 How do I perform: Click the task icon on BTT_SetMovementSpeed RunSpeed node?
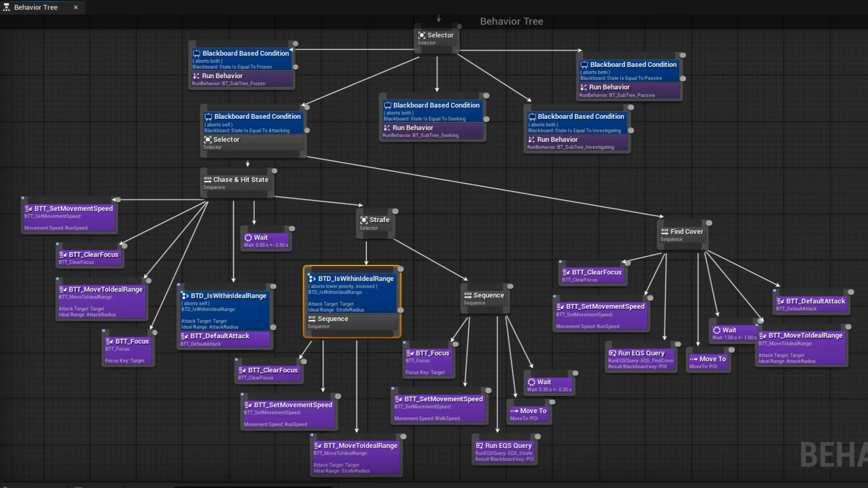pyautogui.click(x=28, y=208)
